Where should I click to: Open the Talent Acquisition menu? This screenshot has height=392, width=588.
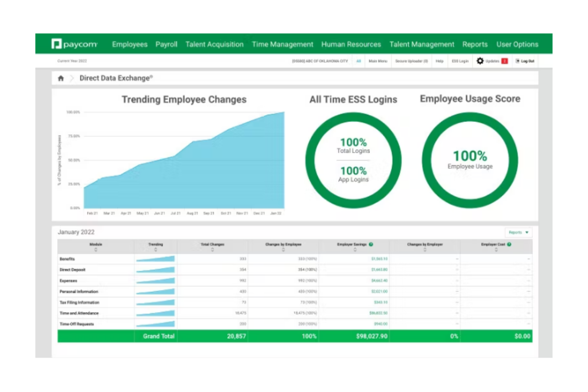(x=214, y=44)
